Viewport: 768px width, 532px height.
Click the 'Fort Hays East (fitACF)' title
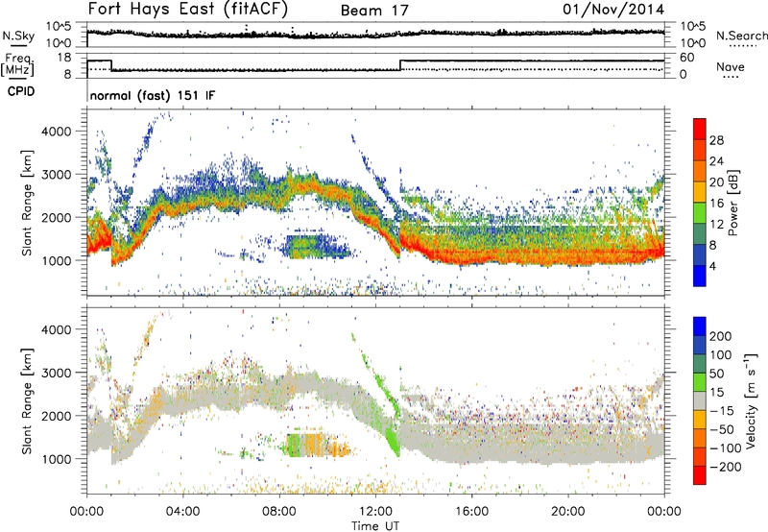click(188, 9)
